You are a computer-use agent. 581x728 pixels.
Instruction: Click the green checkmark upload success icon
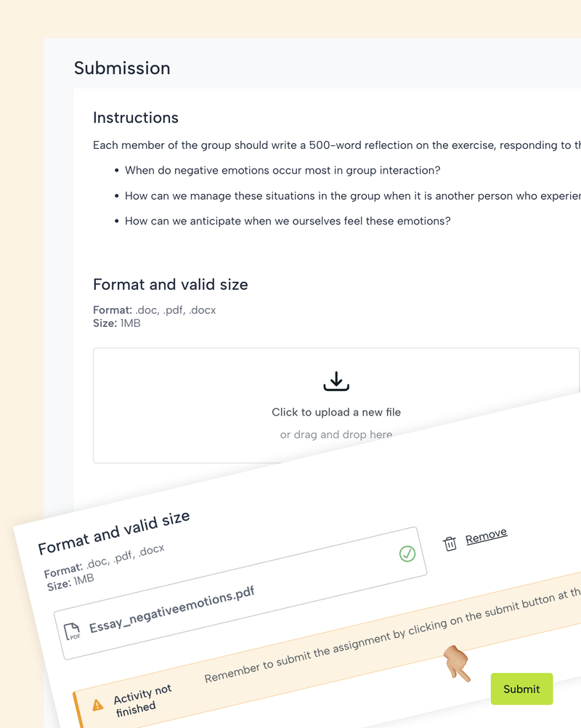407,554
